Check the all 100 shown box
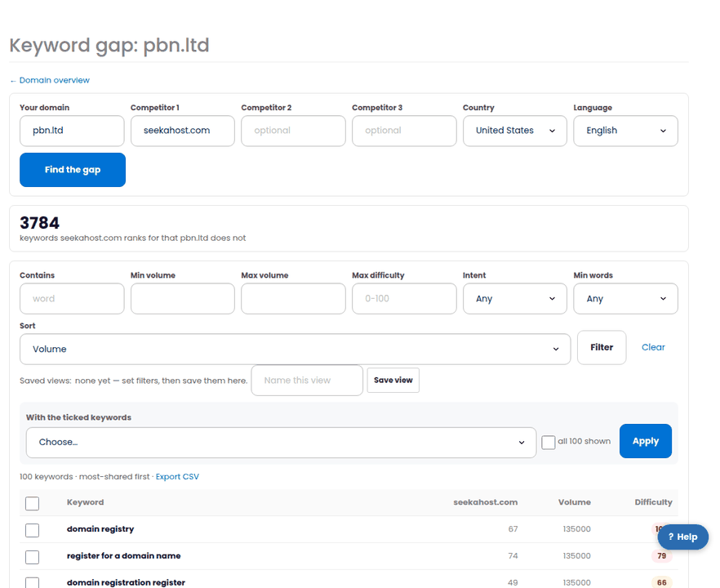Image resolution: width=720 pixels, height=588 pixels. point(549,443)
